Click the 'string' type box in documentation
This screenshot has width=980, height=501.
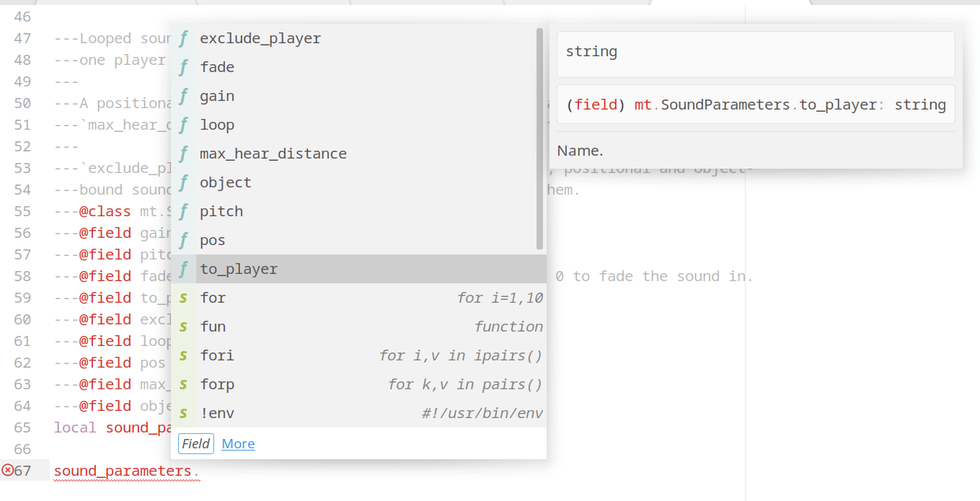756,53
